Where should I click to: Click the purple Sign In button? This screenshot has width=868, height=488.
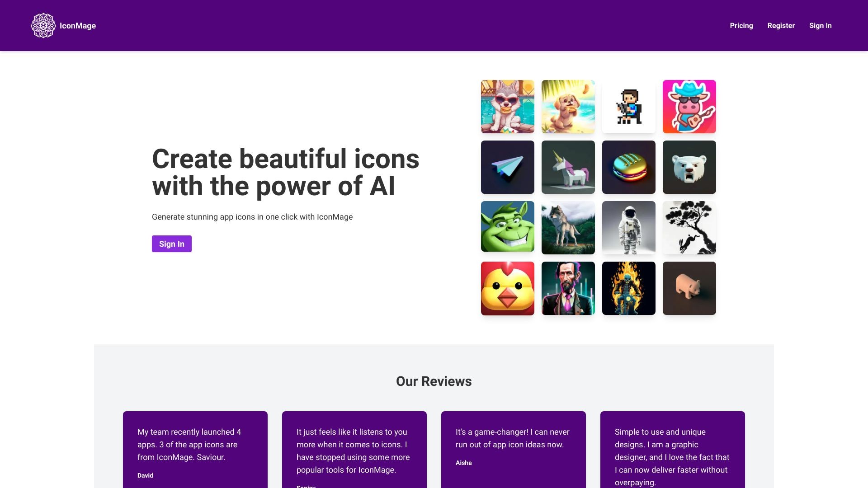[171, 244]
